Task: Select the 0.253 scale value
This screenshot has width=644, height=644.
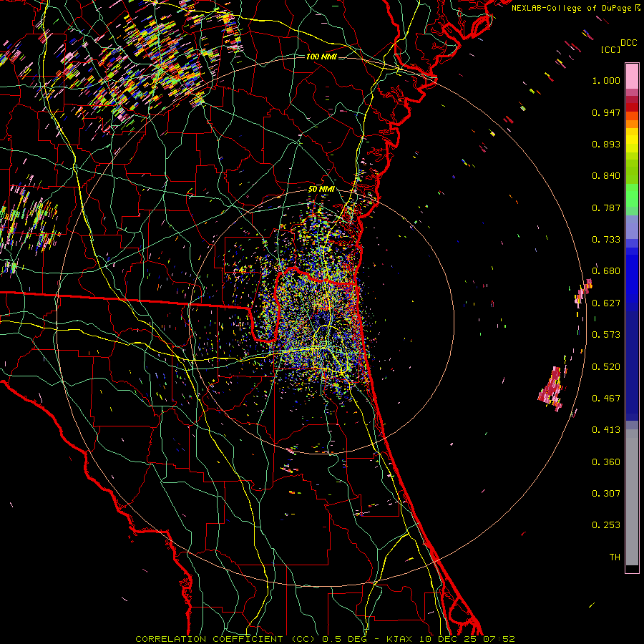Action: (x=606, y=525)
